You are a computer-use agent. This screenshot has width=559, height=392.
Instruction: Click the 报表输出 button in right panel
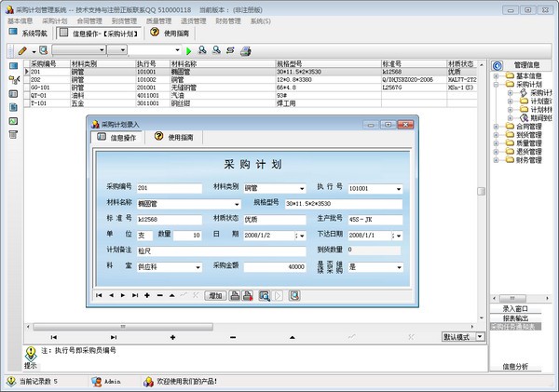tap(515, 318)
